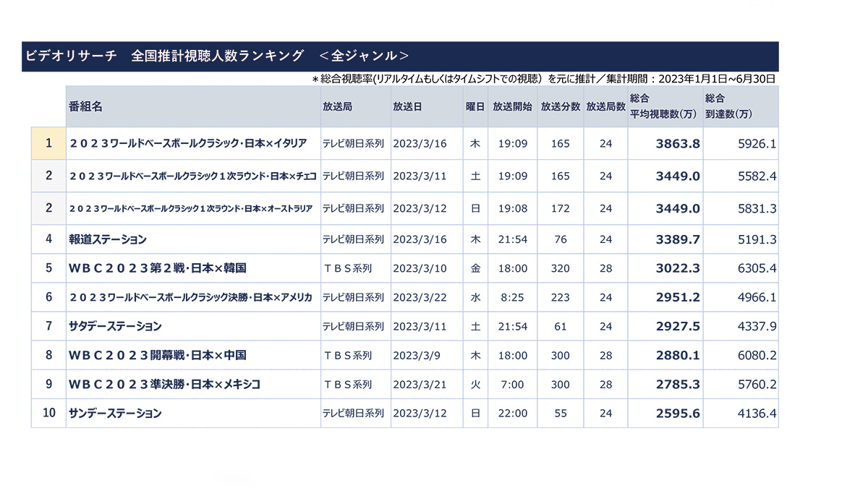868x496 pixels.
Task: Click the reach value 6080.2
Action: pos(757,356)
